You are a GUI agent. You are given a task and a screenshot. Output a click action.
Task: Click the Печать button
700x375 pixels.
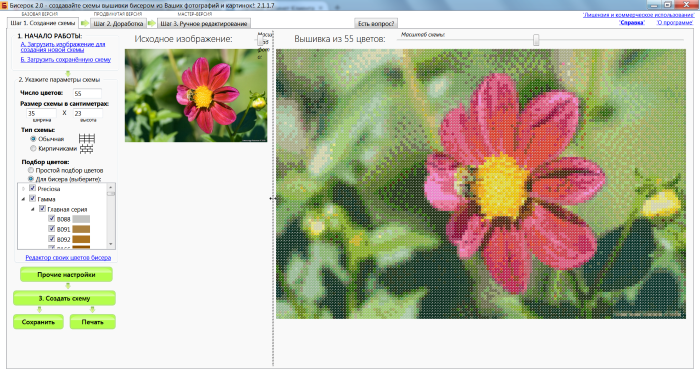(x=92, y=322)
